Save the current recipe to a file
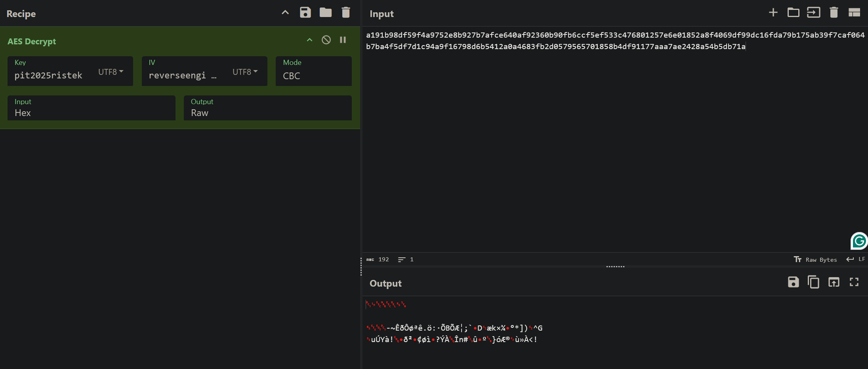The width and height of the screenshot is (868, 369). pyautogui.click(x=305, y=12)
